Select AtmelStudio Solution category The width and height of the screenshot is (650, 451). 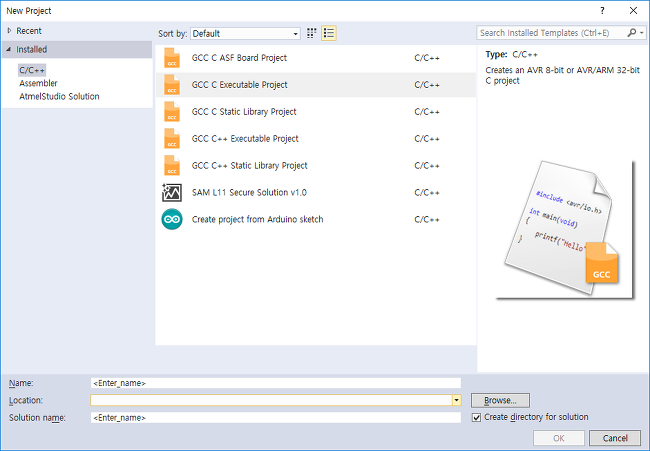pyautogui.click(x=59, y=97)
